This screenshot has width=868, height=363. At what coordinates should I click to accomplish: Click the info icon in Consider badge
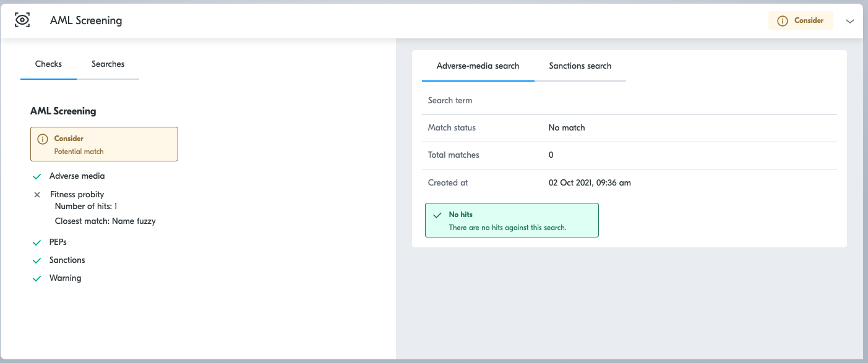click(783, 20)
